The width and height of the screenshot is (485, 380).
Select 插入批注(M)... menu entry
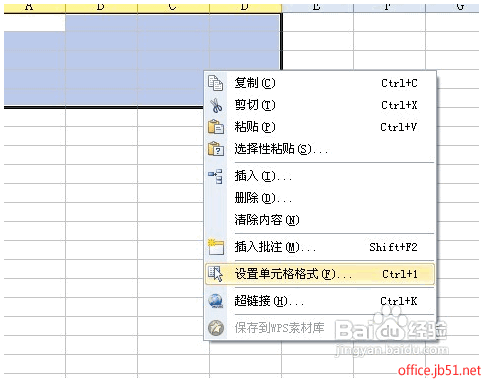[320, 247]
